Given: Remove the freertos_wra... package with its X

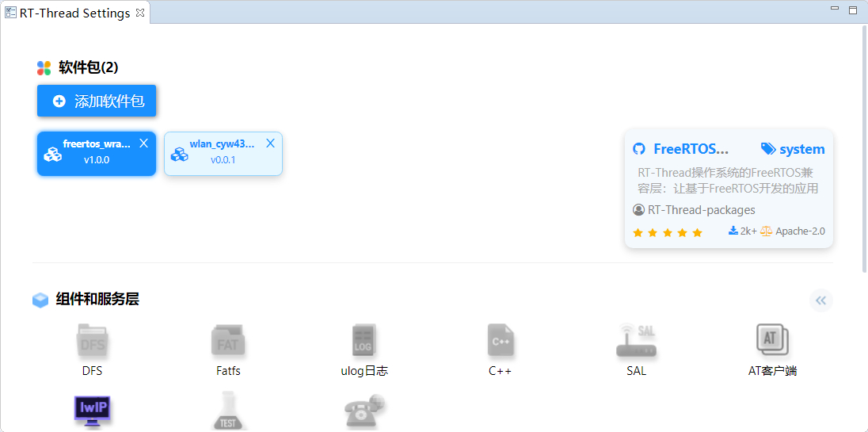Looking at the screenshot, I should click(143, 143).
